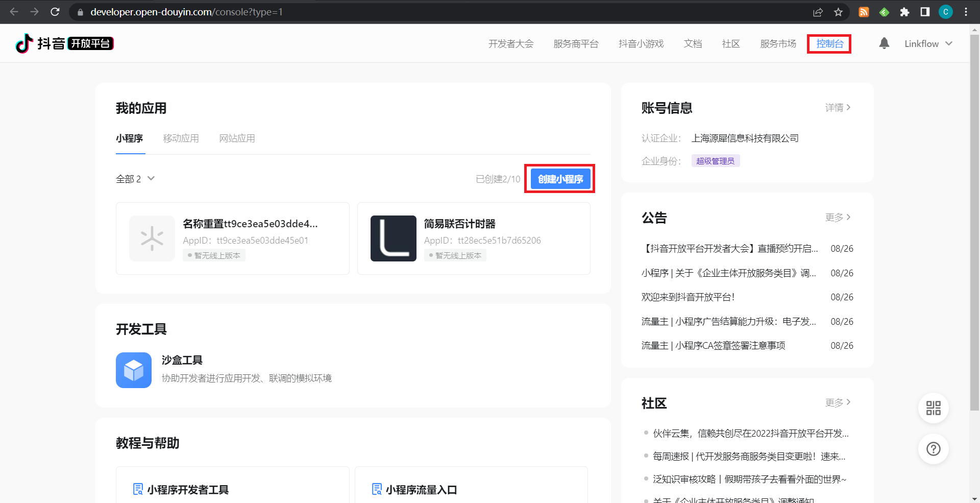Open 开发者大会 in top navigation
Image resolution: width=980 pixels, height=503 pixels.
point(511,44)
